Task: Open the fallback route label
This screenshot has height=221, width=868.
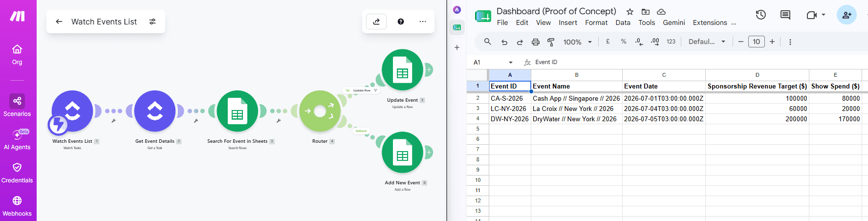Action: point(361,131)
